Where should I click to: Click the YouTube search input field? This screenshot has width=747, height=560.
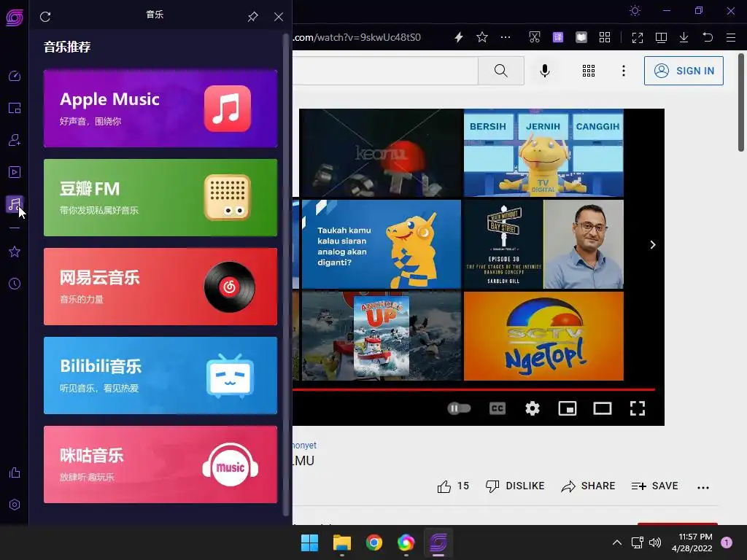[x=385, y=71]
